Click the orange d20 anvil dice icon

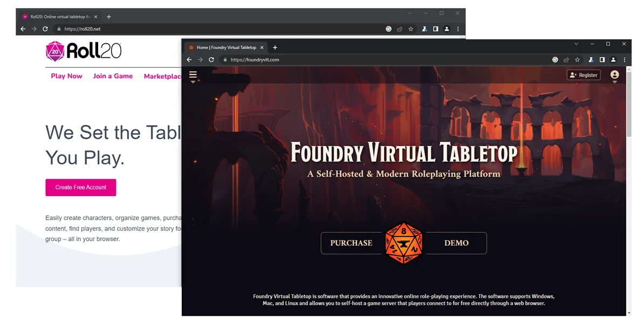click(x=405, y=243)
